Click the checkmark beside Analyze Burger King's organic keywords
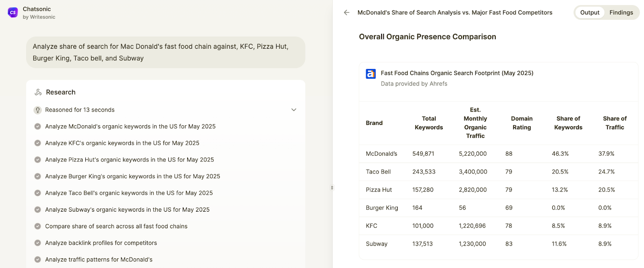Image resolution: width=644 pixels, height=268 pixels. (x=37, y=176)
